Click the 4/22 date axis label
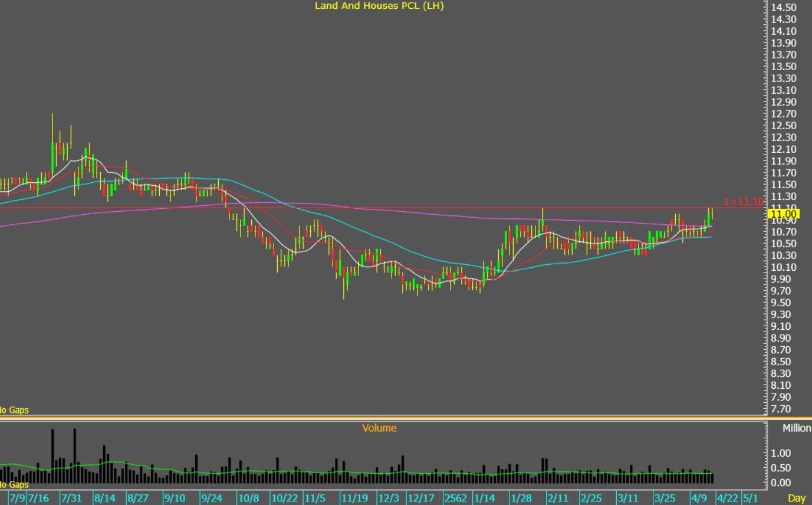 coord(728,499)
